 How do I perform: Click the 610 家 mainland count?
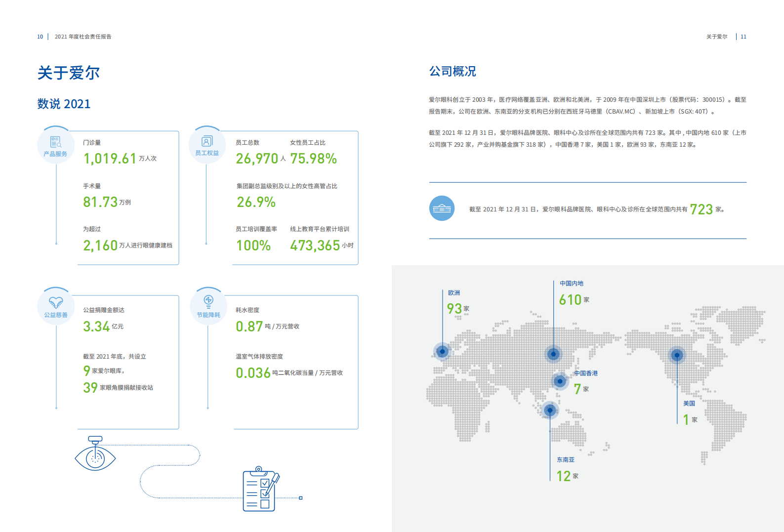(574, 300)
